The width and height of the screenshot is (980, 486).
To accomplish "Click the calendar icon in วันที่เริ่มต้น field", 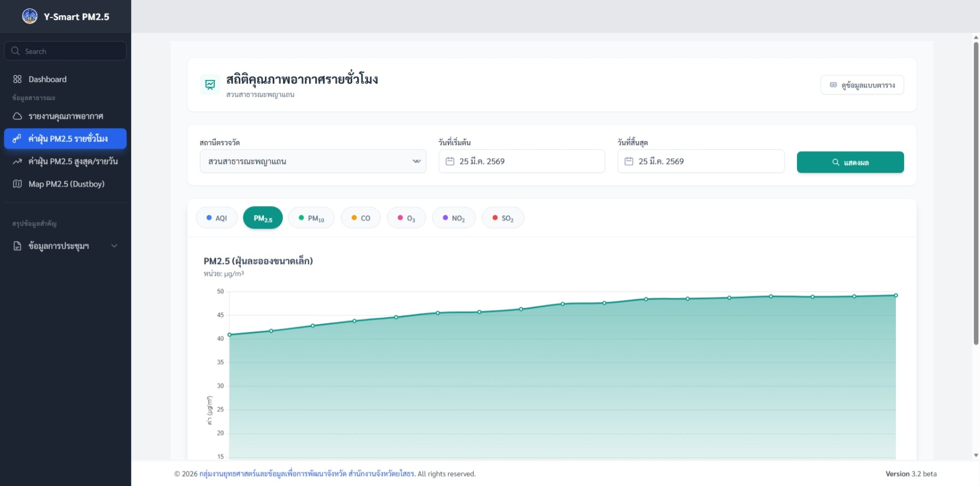I will pos(450,161).
